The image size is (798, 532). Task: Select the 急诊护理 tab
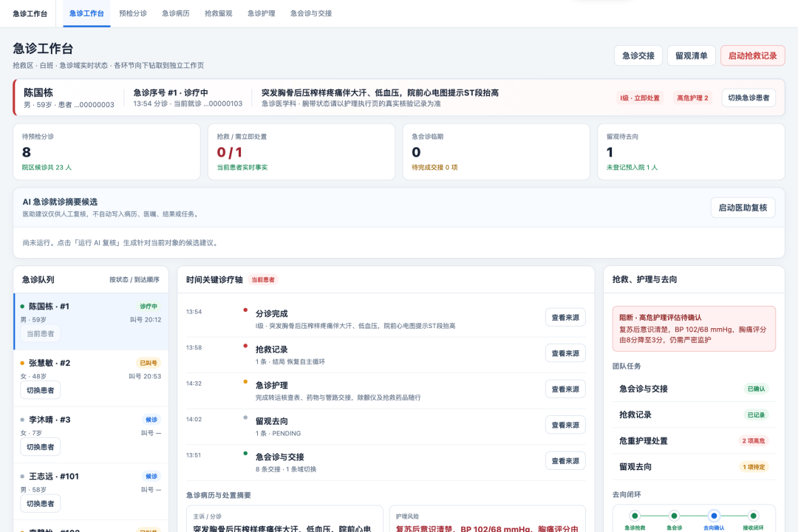pyautogui.click(x=261, y=13)
